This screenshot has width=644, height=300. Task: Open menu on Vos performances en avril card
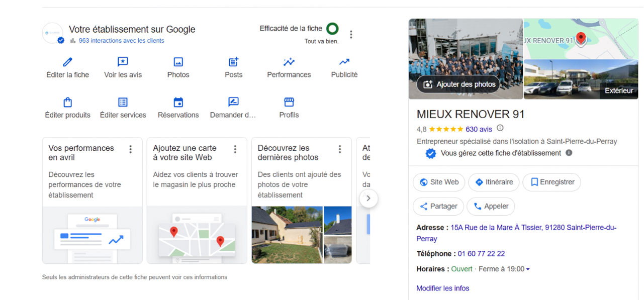point(131,149)
